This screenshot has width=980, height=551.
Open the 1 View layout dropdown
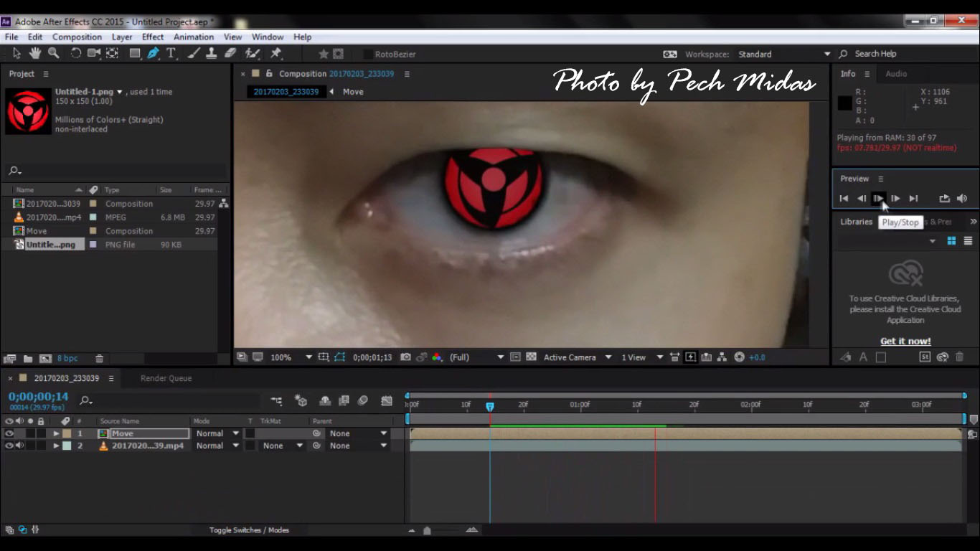tap(641, 357)
